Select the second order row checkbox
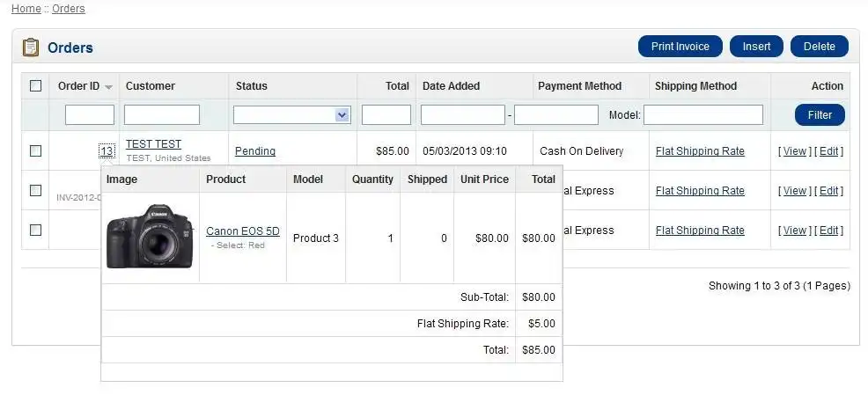This screenshot has height=410, width=868. tap(35, 190)
